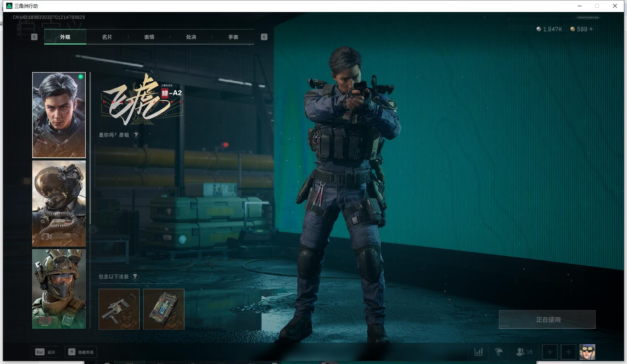Open the statistics bar chart icon
627x364 pixels.
[x=479, y=352]
